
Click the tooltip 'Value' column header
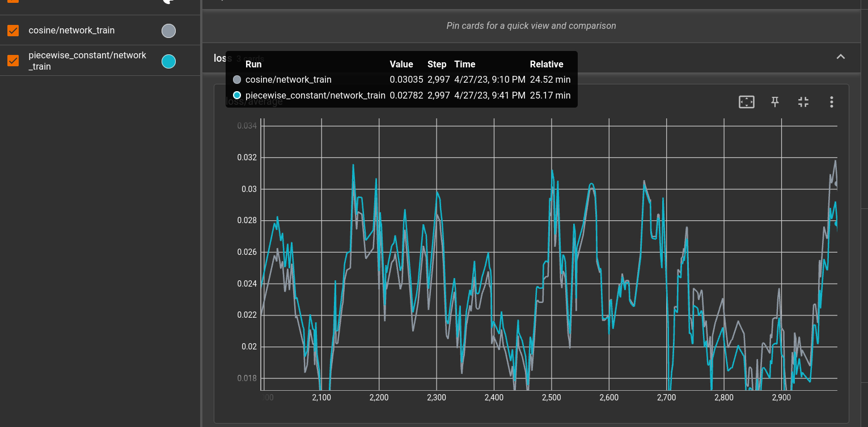[x=401, y=64]
